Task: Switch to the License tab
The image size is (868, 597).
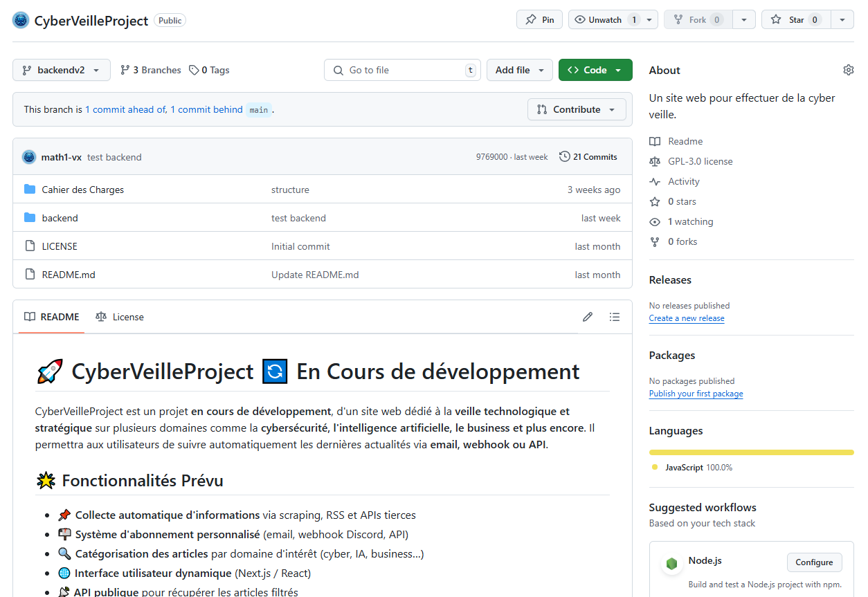Action: (x=120, y=317)
